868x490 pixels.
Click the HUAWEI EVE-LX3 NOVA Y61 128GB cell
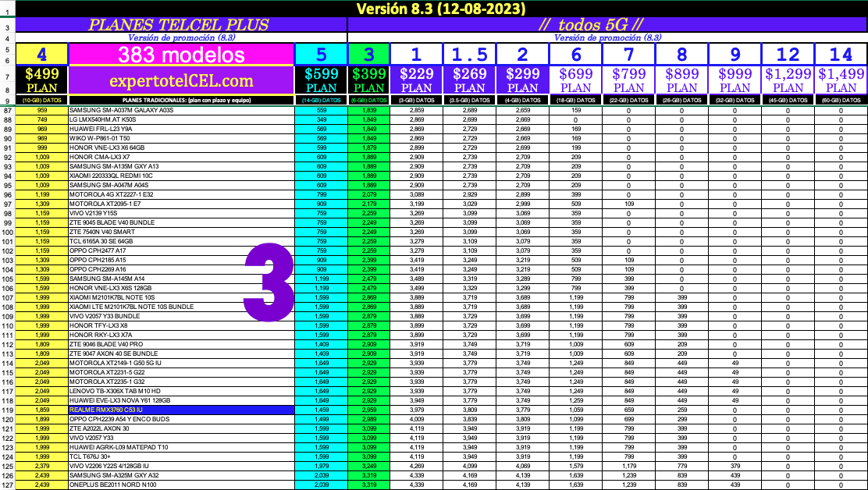coord(181,401)
